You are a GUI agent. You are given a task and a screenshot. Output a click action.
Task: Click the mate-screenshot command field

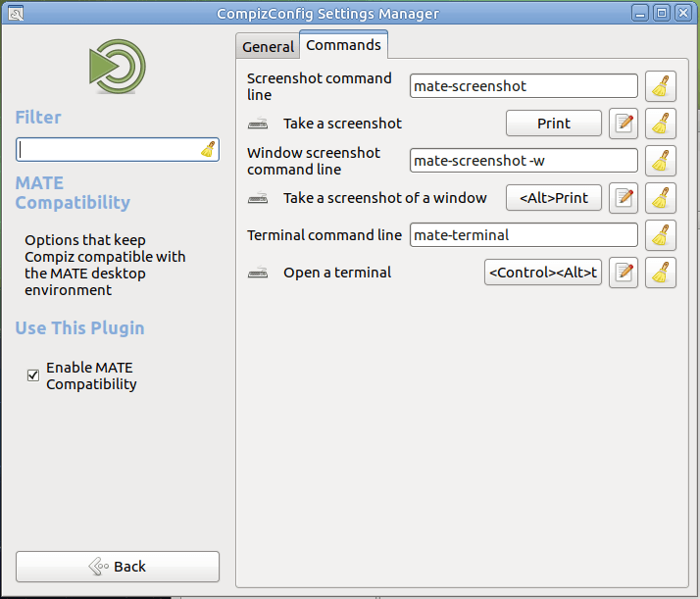click(x=524, y=86)
